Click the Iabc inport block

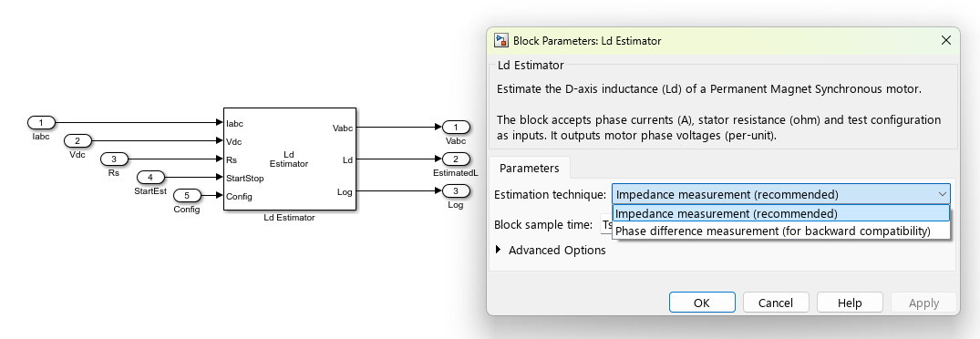41,122
